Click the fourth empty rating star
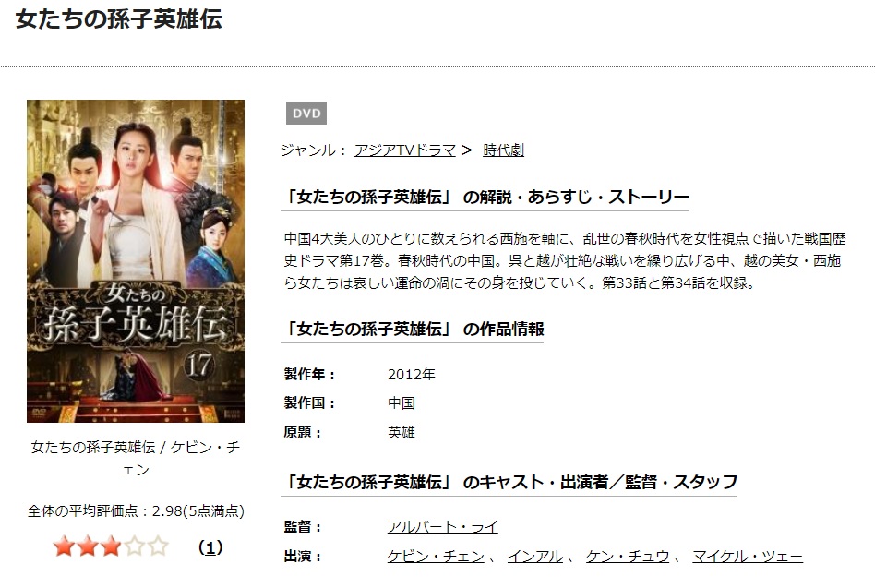 pyautogui.click(x=135, y=546)
